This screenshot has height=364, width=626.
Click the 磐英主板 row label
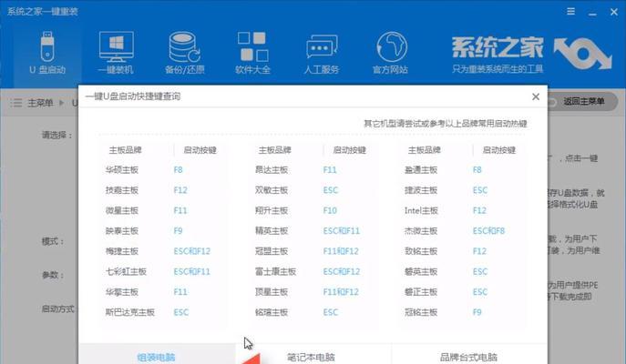[x=421, y=271]
